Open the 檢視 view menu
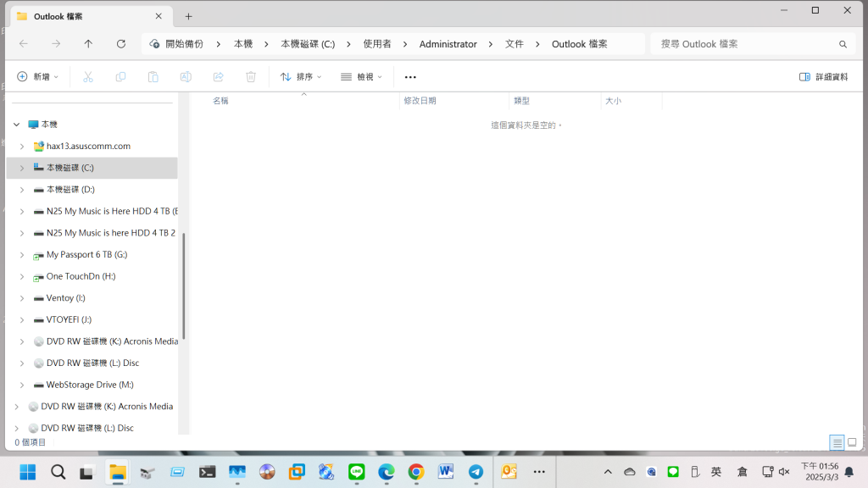This screenshot has height=488, width=868. click(362, 77)
